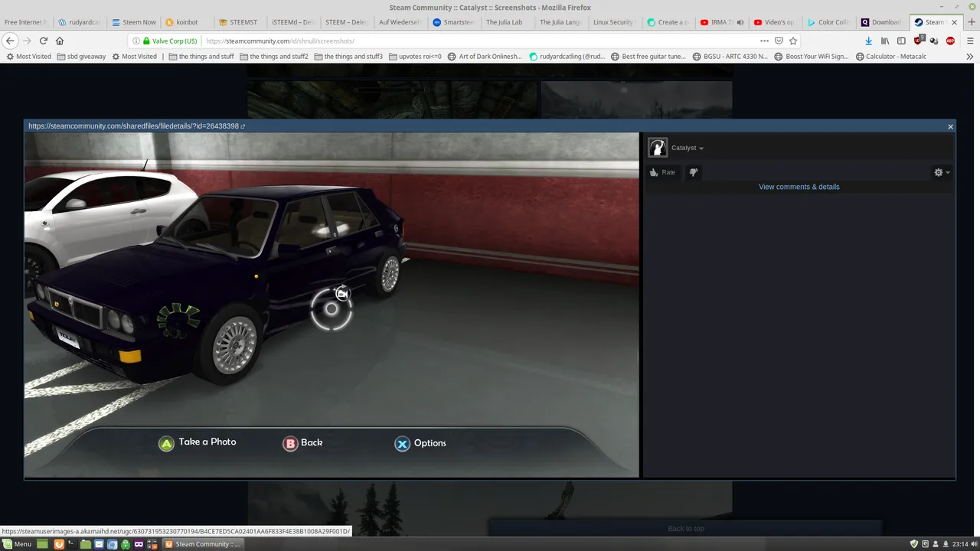Open a new tab with plus button
Screen dimensions: 980x551
tap(972, 22)
